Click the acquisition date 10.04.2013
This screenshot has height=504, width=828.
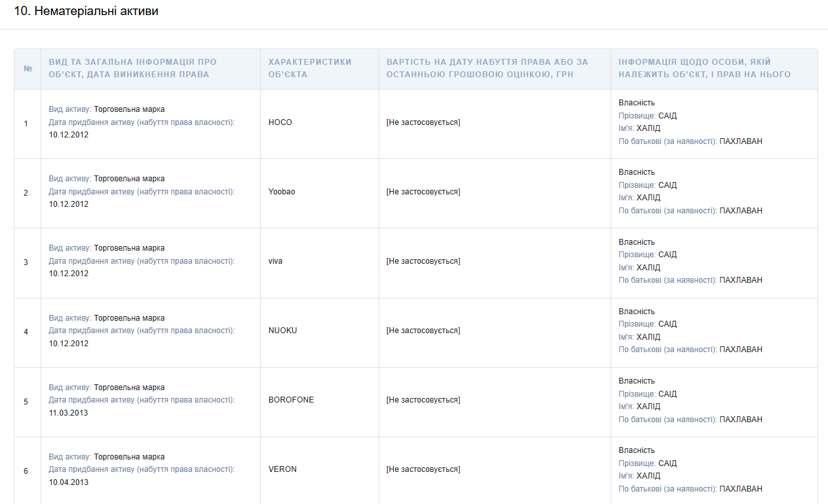click(x=68, y=482)
